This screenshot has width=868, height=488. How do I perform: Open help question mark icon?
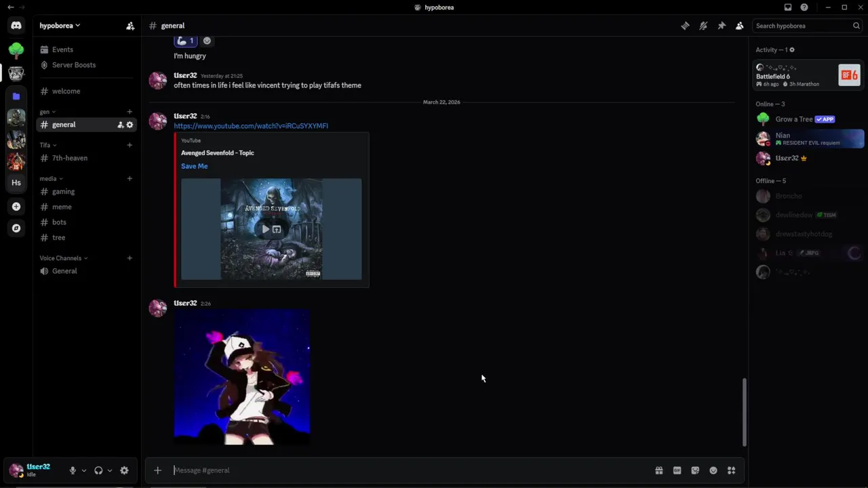click(x=804, y=7)
